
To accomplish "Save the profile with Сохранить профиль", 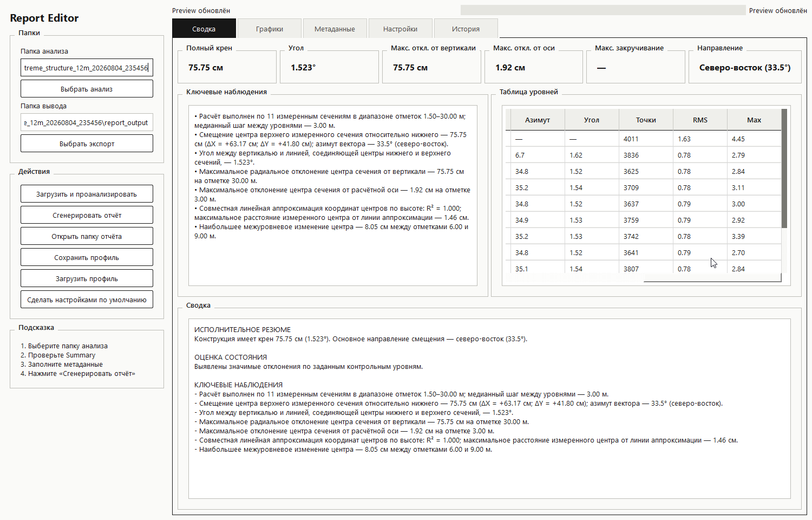I will click(x=87, y=257).
